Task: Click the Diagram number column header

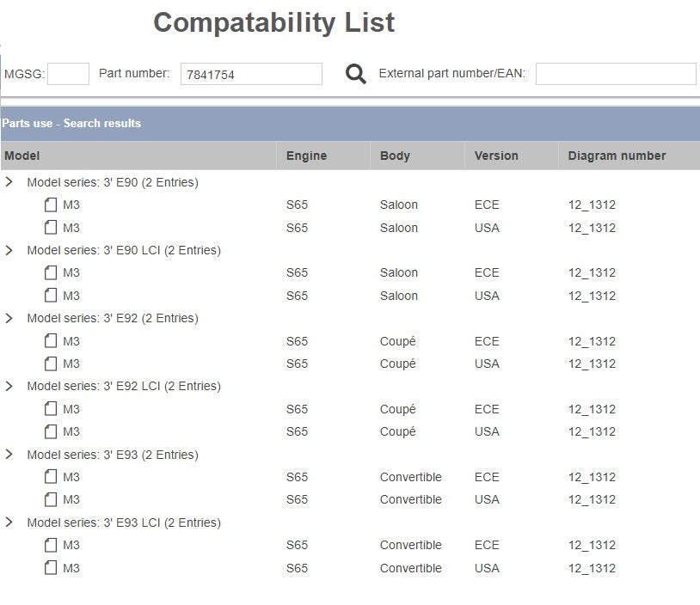Action: tap(616, 156)
